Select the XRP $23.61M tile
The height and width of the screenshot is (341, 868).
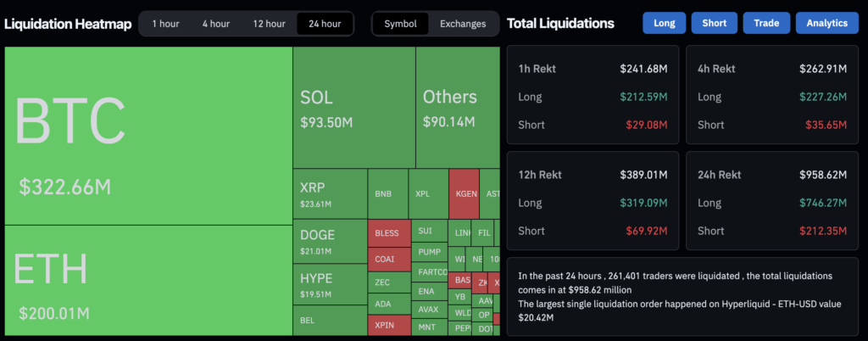coord(330,194)
